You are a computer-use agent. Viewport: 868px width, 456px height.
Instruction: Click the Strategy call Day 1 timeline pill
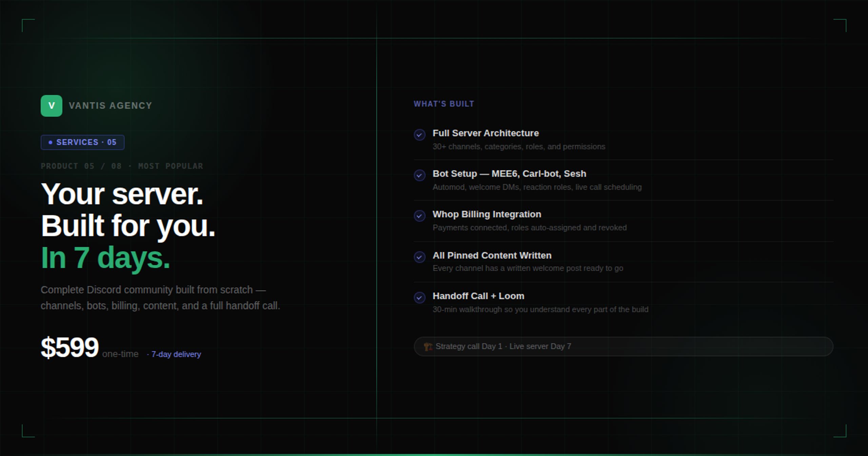click(x=623, y=346)
